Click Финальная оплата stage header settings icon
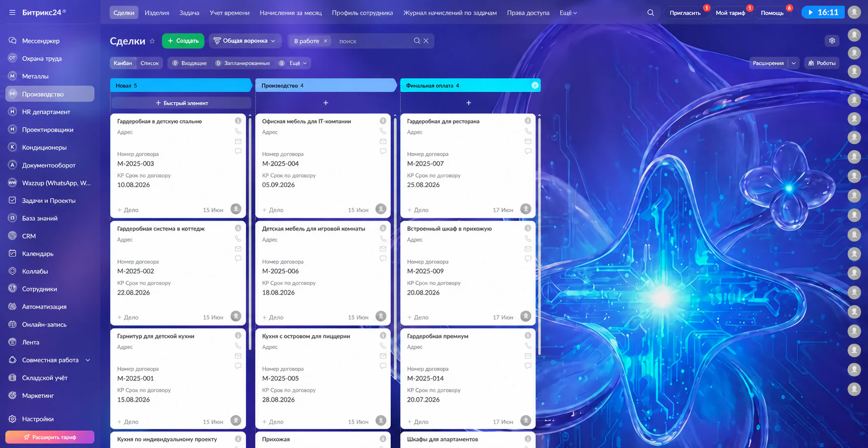The height and width of the screenshot is (448, 868). coord(535,86)
